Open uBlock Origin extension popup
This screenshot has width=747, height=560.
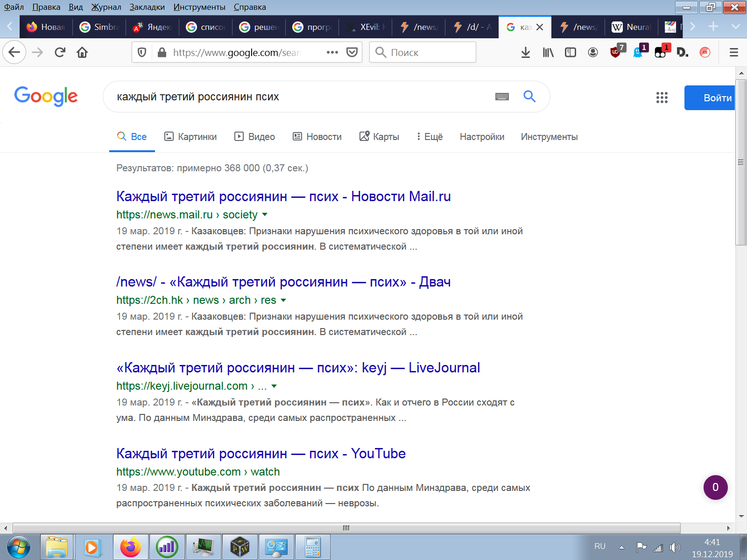click(616, 51)
